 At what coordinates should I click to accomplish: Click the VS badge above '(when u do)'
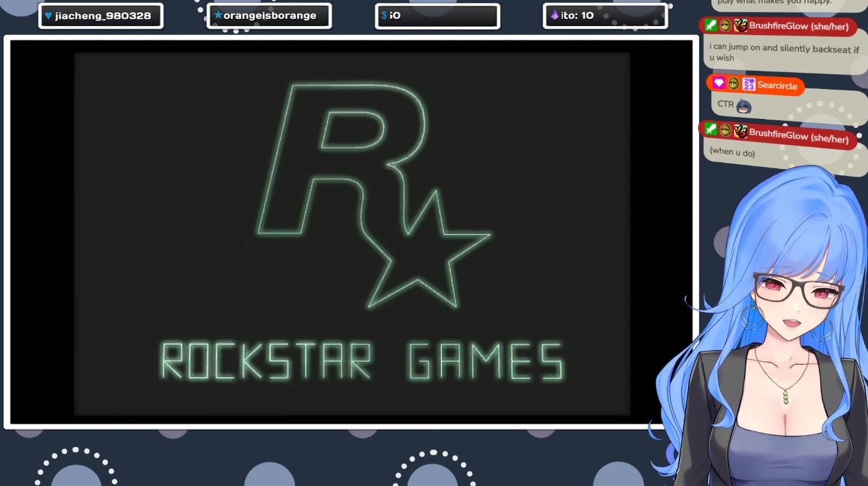[x=740, y=132]
